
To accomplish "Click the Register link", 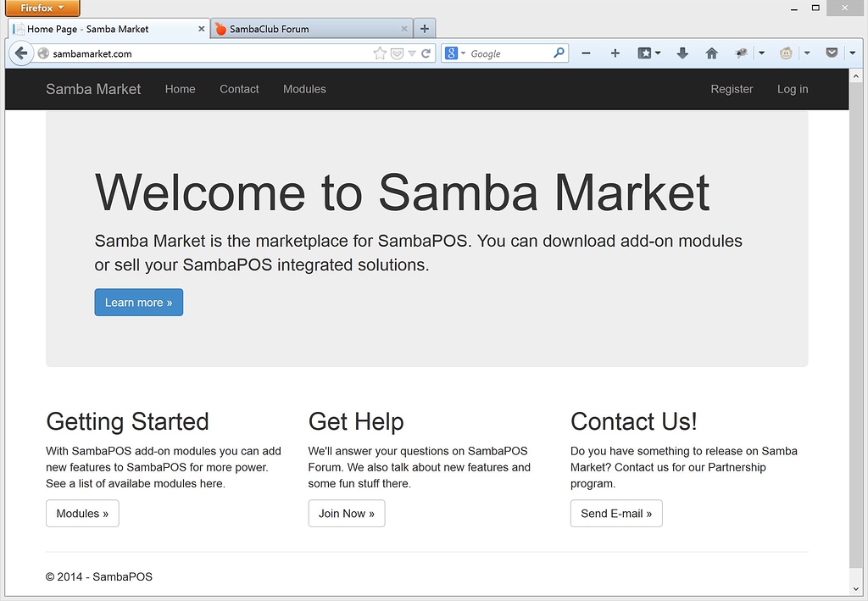I will [x=732, y=89].
